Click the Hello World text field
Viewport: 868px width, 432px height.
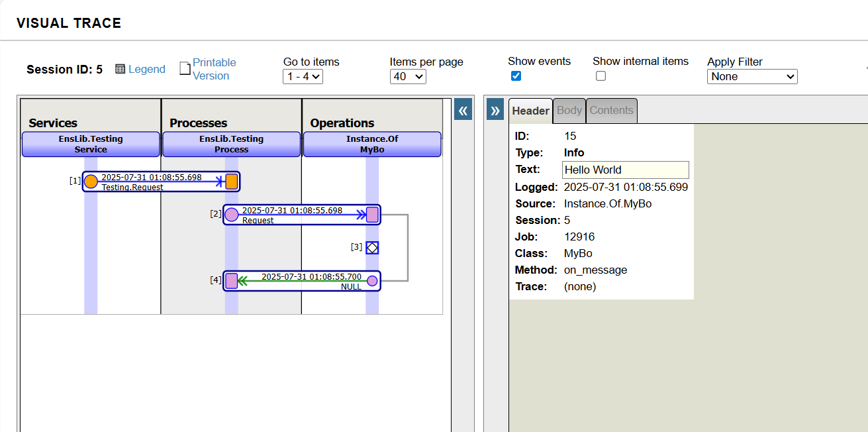point(625,170)
